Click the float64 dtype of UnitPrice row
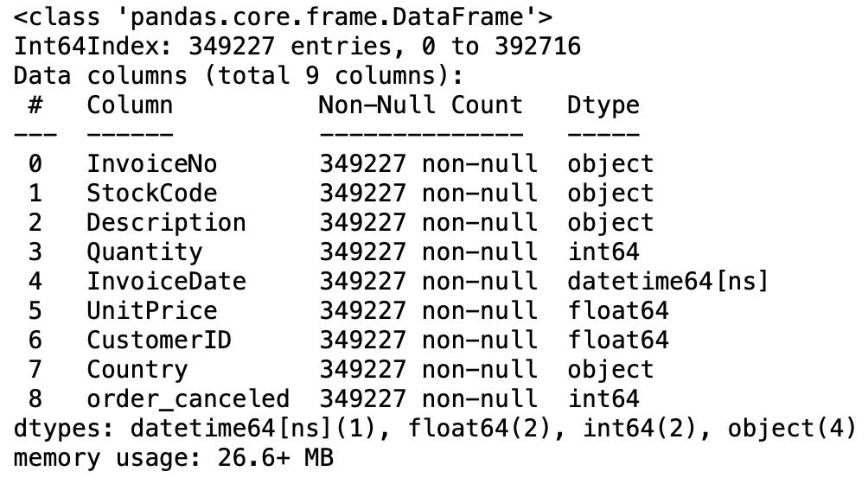868x484 pixels. pos(618,310)
